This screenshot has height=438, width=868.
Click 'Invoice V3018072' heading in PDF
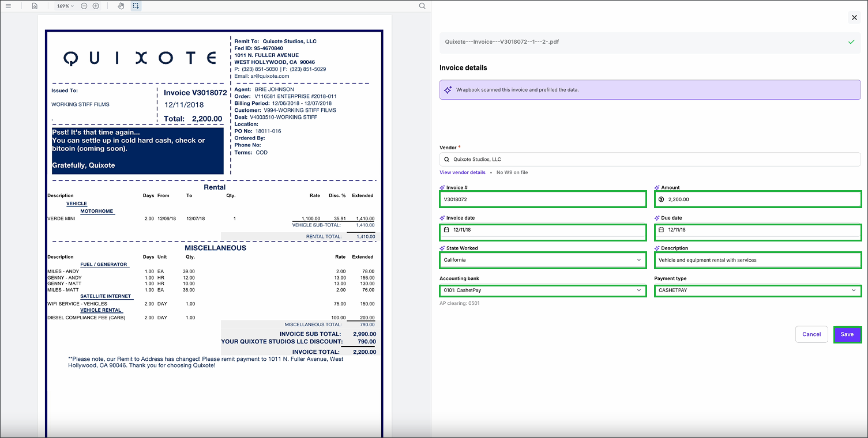click(195, 93)
